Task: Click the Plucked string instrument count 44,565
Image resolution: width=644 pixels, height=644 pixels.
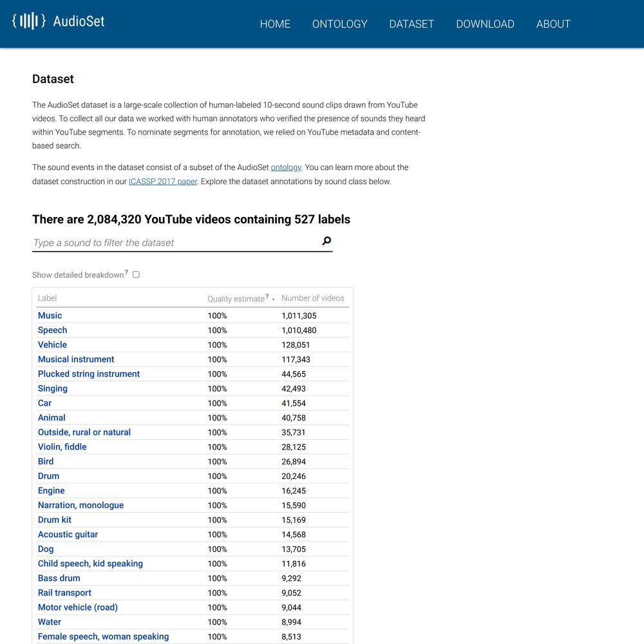Action: click(294, 374)
